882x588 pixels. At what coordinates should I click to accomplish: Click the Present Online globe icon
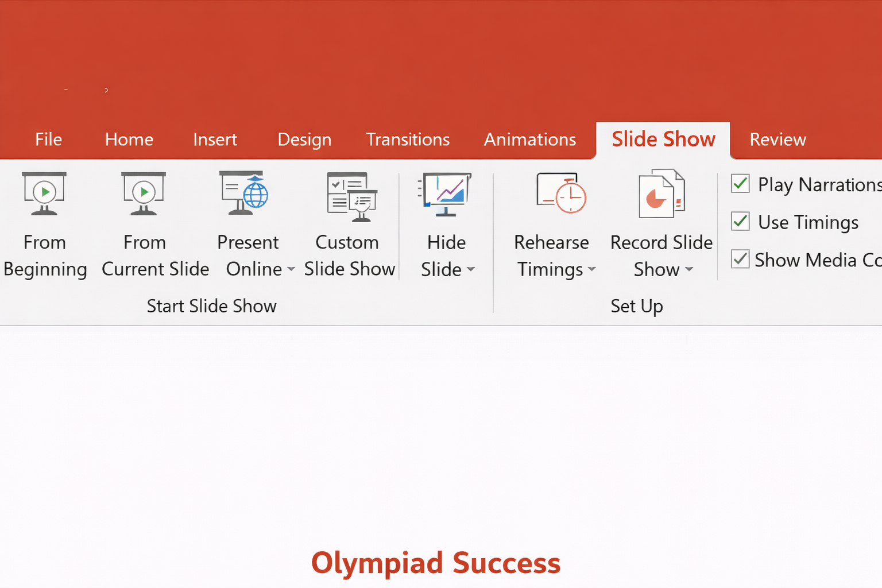click(246, 194)
